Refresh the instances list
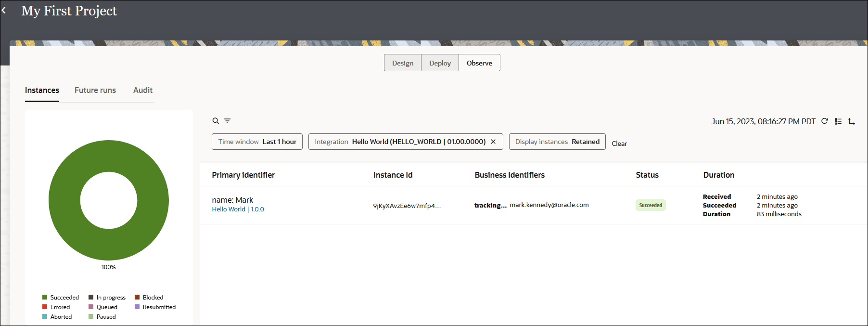The image size is (868, 326). click(x=825, y=121)
